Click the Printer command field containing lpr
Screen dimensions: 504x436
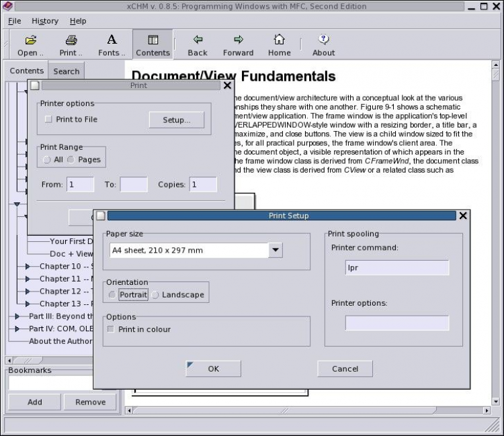pyautogui.click(x=397, y=267)
